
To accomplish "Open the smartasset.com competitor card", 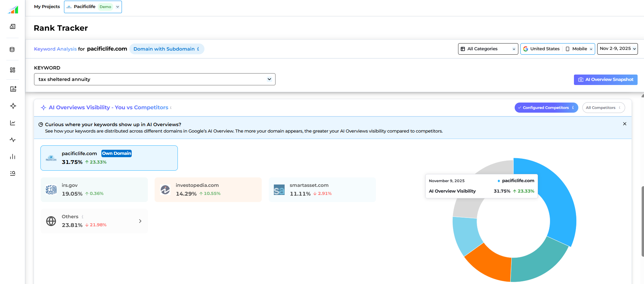I will tap(322, 190).
